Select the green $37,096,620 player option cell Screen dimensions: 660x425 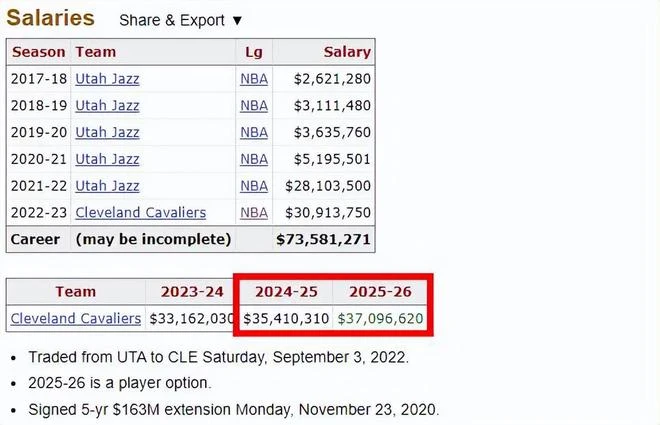tap(381, 319)
